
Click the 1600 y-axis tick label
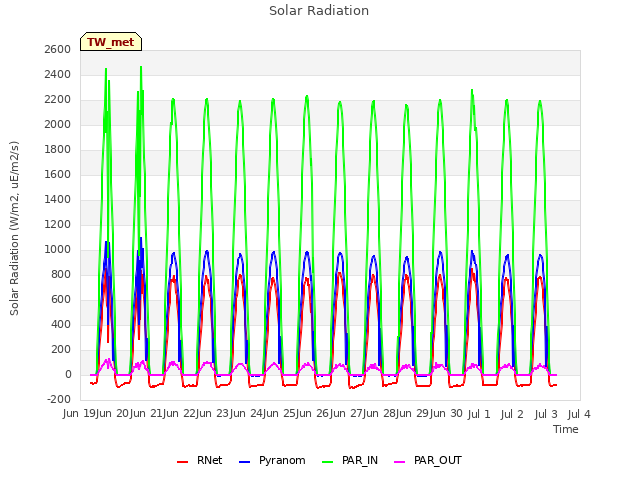click(58, 174)
